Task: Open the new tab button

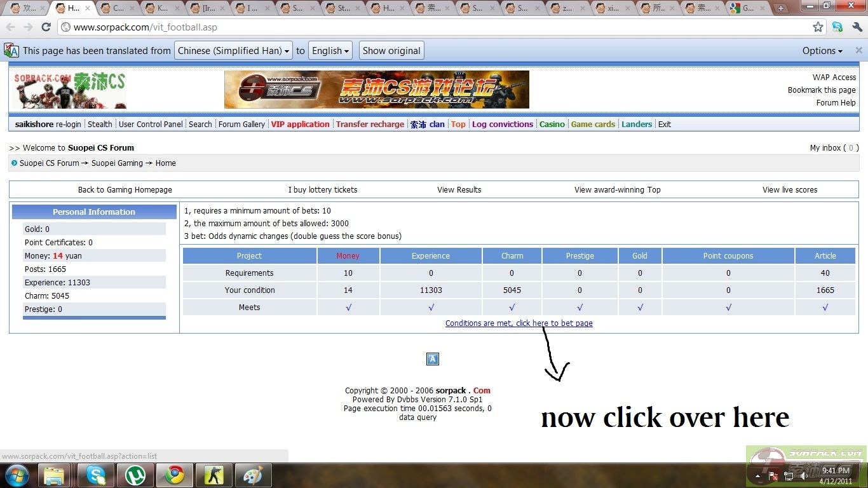Action: [781, 8]
